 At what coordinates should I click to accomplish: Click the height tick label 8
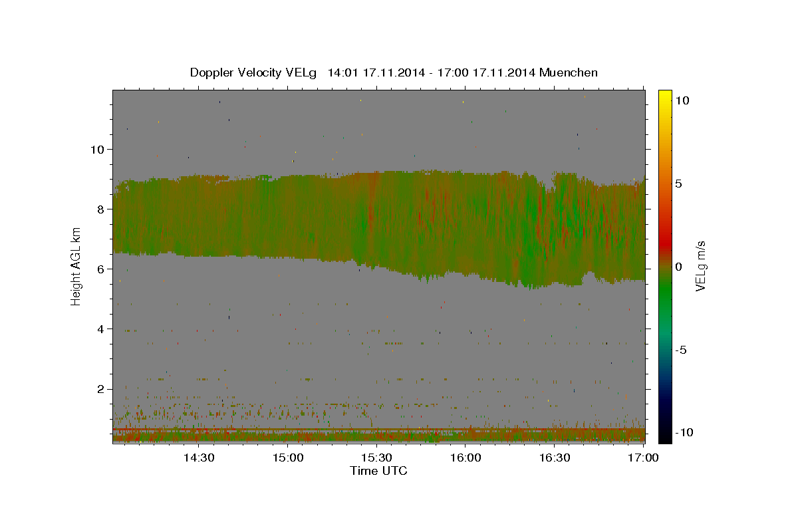click(102, 209)
